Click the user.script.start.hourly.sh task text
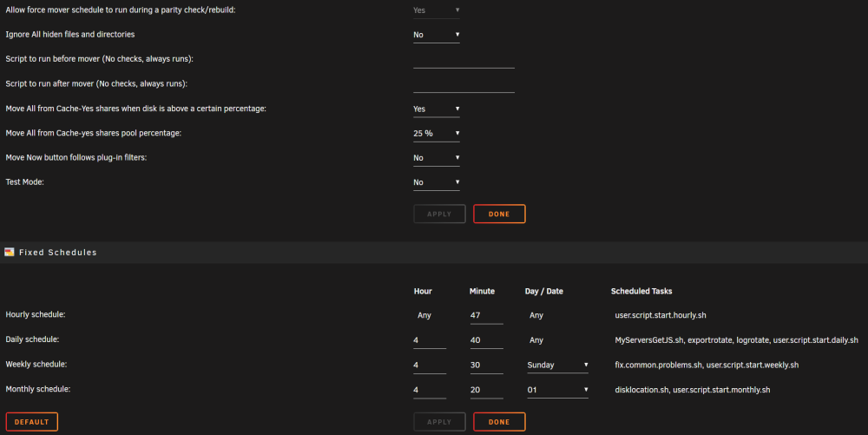Screen dimensions: 868x435 click(x=661, y=315)
